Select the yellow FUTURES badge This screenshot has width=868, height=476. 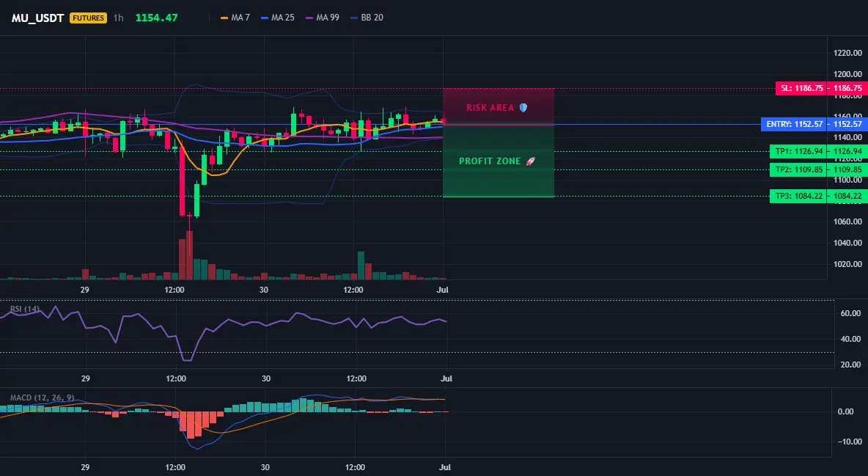click(88, 18)
